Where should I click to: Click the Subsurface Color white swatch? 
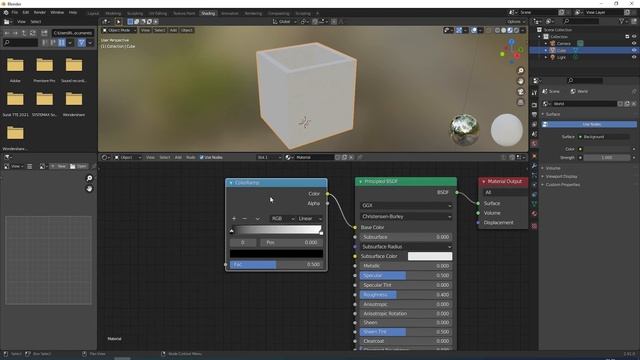pyautogui.click(x=430, y=256)
